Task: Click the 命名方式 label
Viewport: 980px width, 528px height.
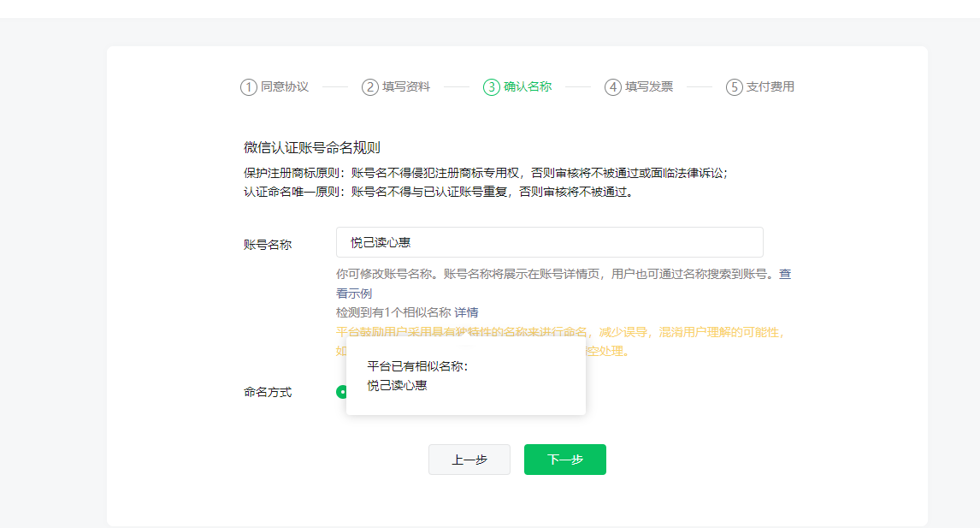Action: (x=268, y=392)
